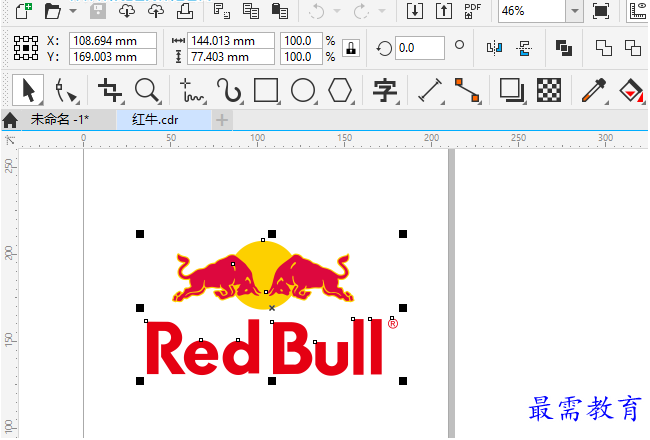Select the Transparency checkerboard tool
This screenshot has width=650, height=440.
tap(549, 90)
